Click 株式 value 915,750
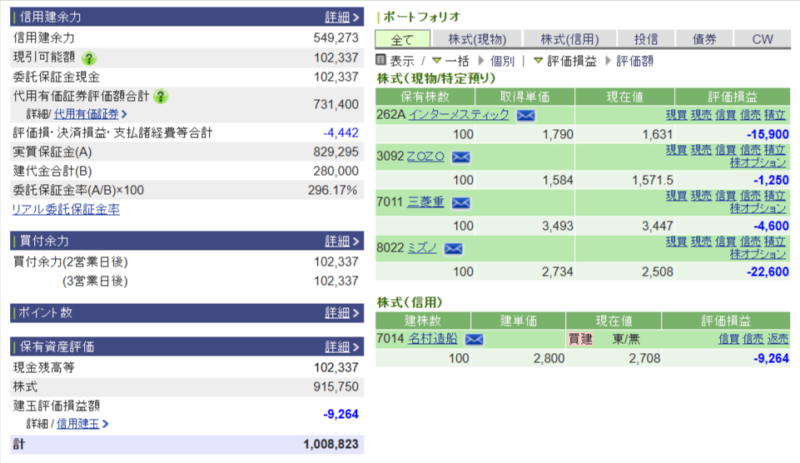 click(x=336, y=387)
